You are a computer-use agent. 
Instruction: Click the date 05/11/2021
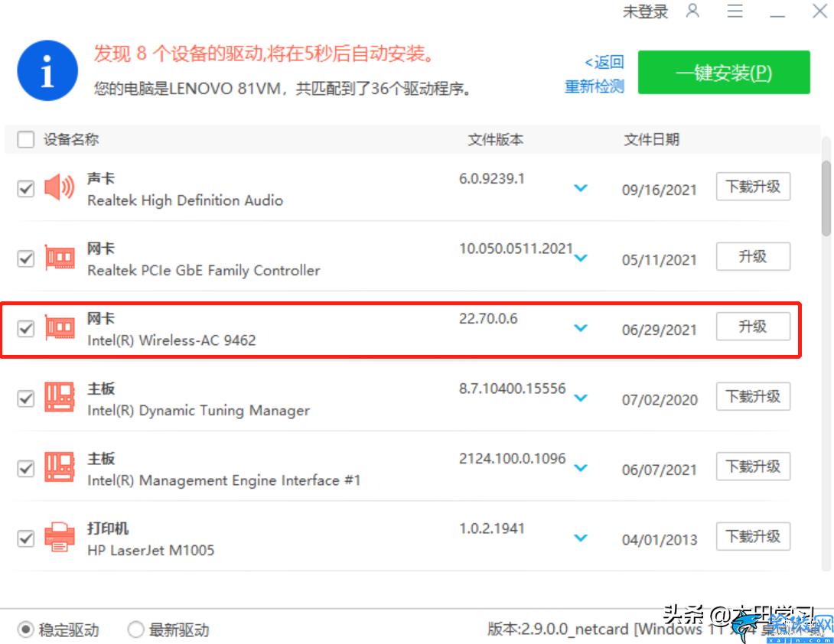point(660,260)
